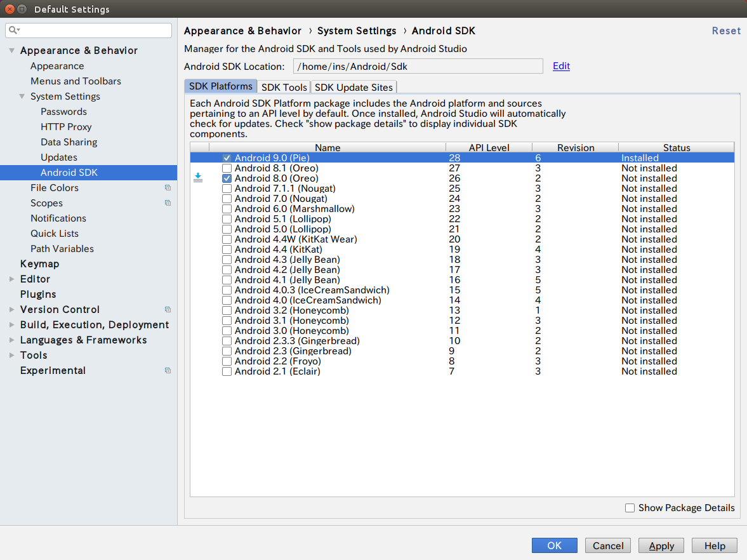Expand the Build, Execution, Deployment arrow

[12, 325]
